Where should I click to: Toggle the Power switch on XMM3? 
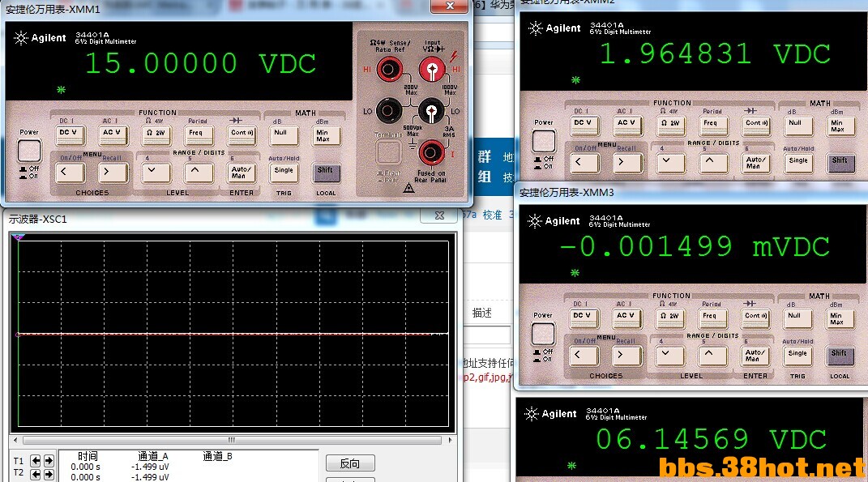(542, 335)
